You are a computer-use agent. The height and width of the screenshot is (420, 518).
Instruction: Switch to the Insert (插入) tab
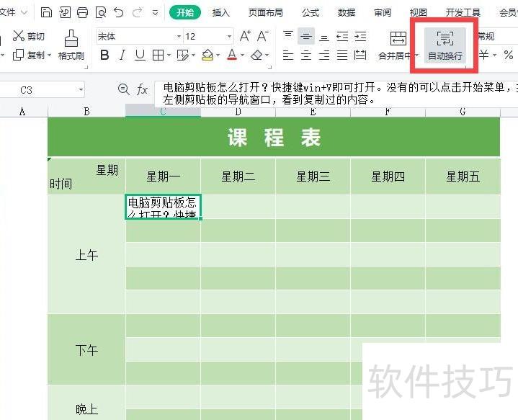(x=221, y=12)
